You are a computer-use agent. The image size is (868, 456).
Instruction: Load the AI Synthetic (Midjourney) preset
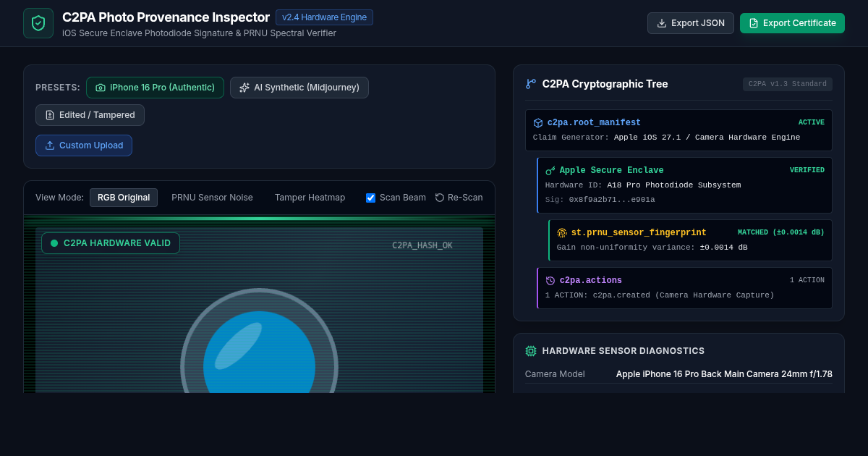point(299,88)
